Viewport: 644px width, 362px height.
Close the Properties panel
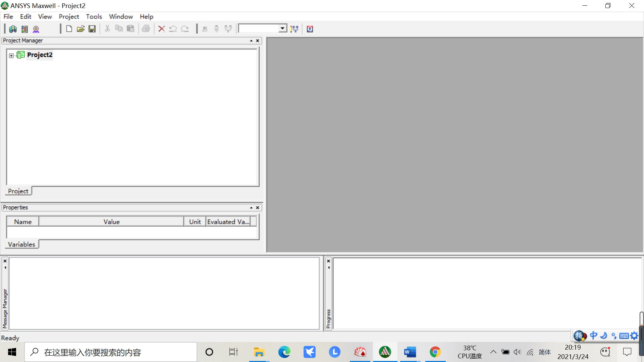258,208
